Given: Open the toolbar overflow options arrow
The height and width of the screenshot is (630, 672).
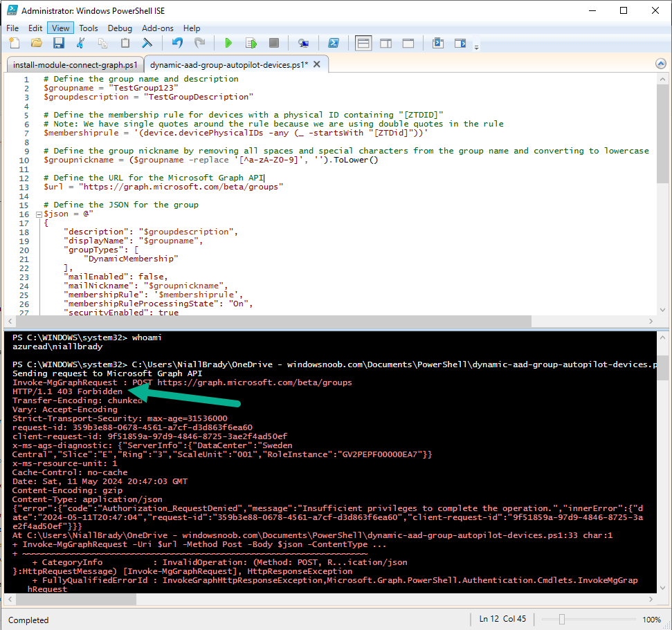Looking at the screenshot, I should click(x=477, y=47).
